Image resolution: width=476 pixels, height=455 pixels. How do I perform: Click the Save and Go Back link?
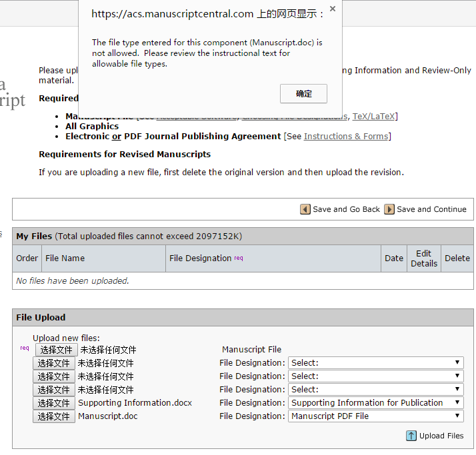[346, 209]
